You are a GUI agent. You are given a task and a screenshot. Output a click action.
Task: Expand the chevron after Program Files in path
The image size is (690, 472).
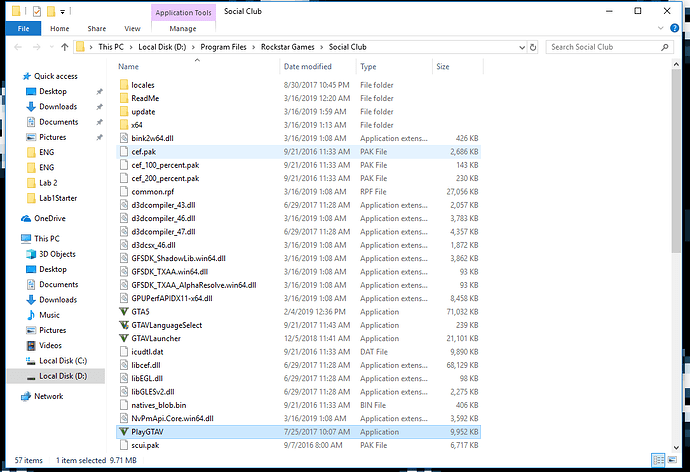[253, 47]
